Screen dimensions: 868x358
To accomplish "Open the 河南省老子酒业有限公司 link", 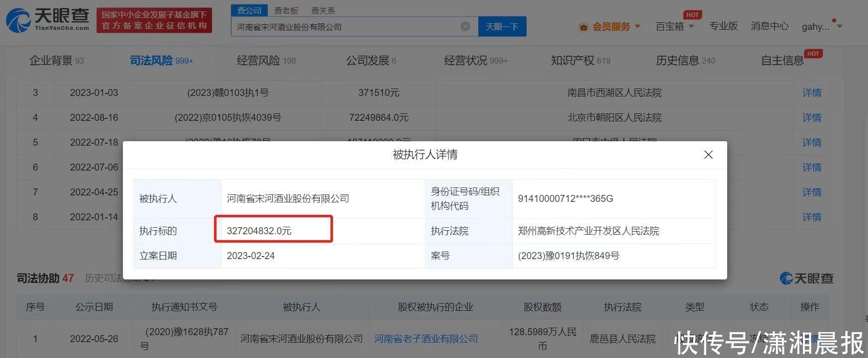I will click(x=426, y=339).
